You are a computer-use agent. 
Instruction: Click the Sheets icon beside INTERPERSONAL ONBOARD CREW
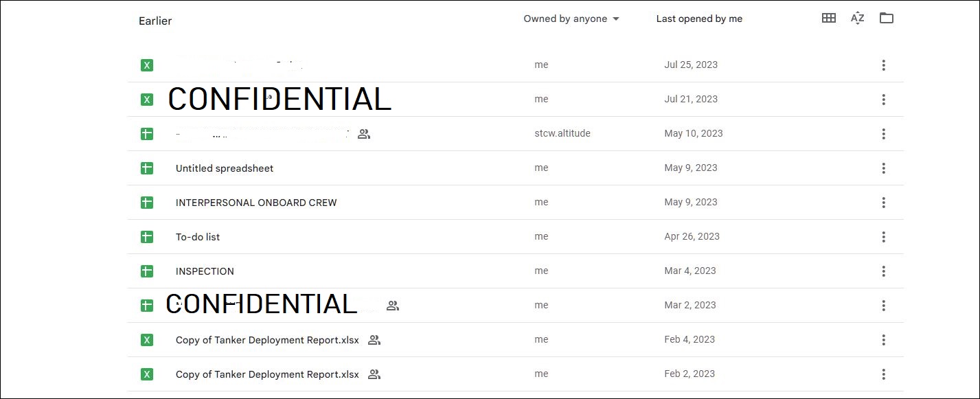pos(146,203)
